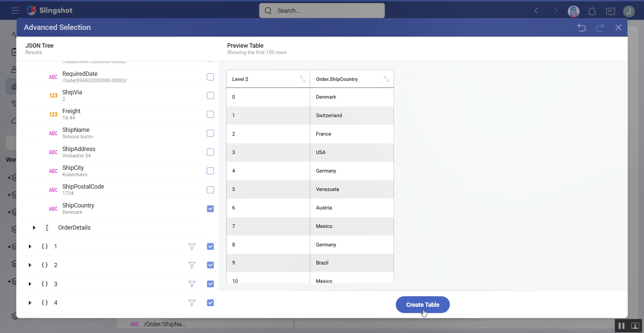
Task: Sort the Order.ShipCountry column
Action: pos(386,79)
